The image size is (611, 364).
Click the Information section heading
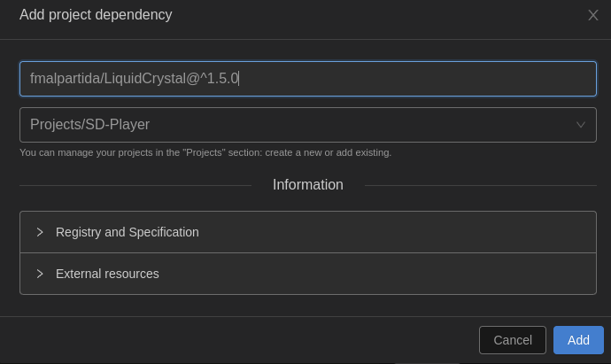(307, 185)
